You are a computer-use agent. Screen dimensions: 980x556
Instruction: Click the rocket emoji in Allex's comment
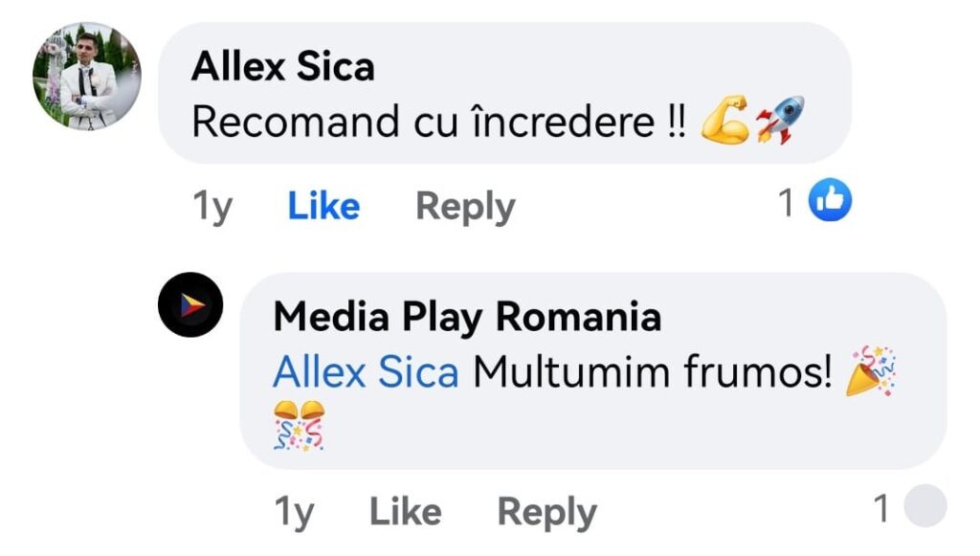(x=779, y=121)
